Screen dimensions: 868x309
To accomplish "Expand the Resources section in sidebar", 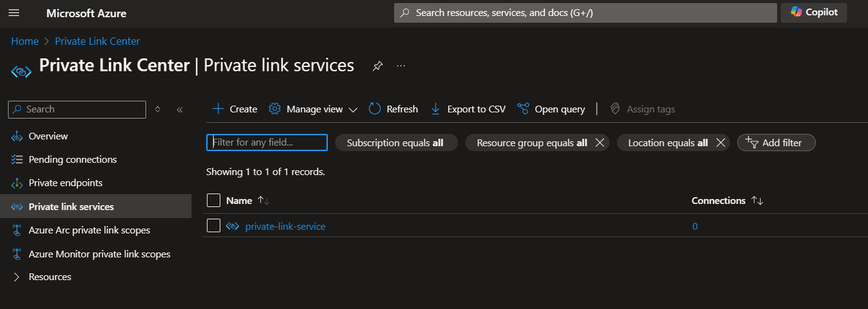I will [17, 277].
